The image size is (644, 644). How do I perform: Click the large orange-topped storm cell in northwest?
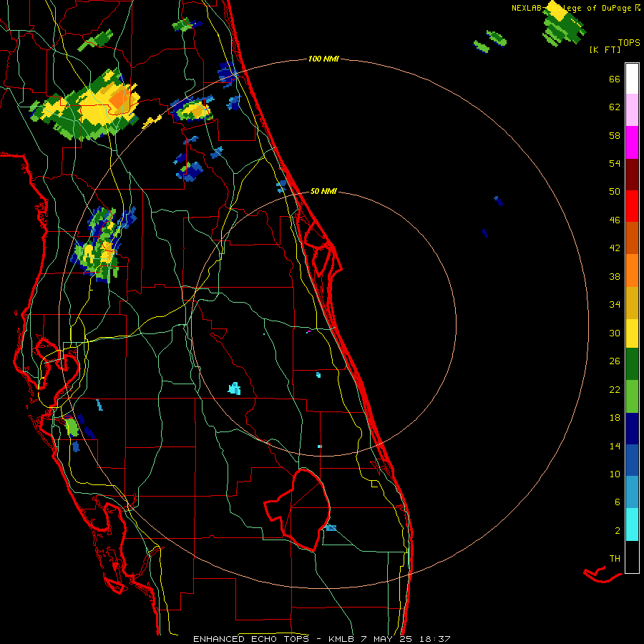pyautogui.click(x=87, y=106)
